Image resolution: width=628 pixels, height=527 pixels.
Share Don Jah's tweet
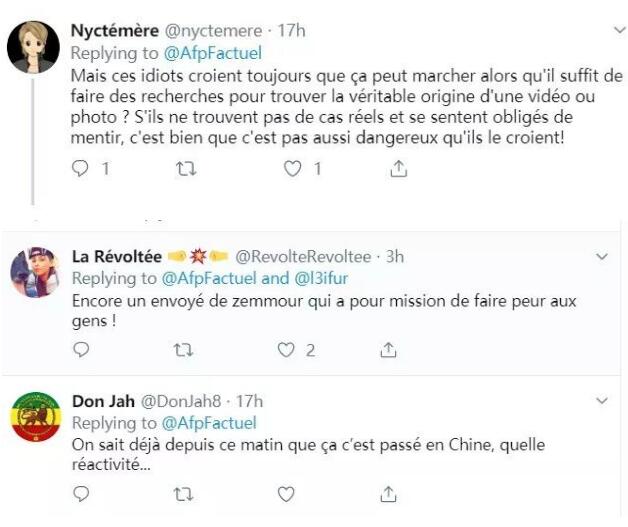(391, 494)
